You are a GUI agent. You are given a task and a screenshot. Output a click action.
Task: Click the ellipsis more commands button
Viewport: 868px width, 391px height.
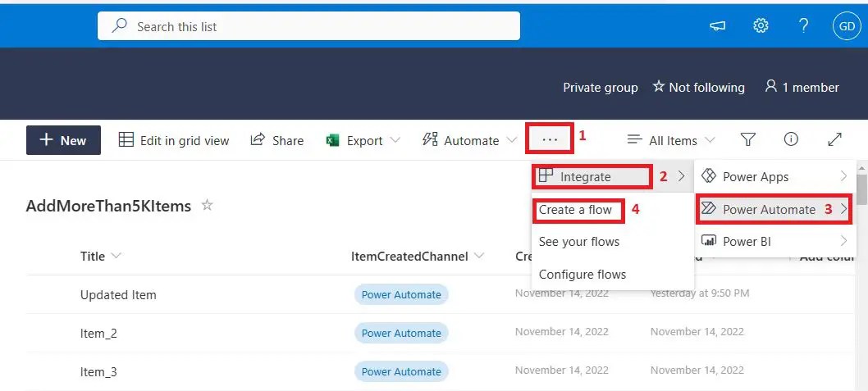[x=550, y=140]
